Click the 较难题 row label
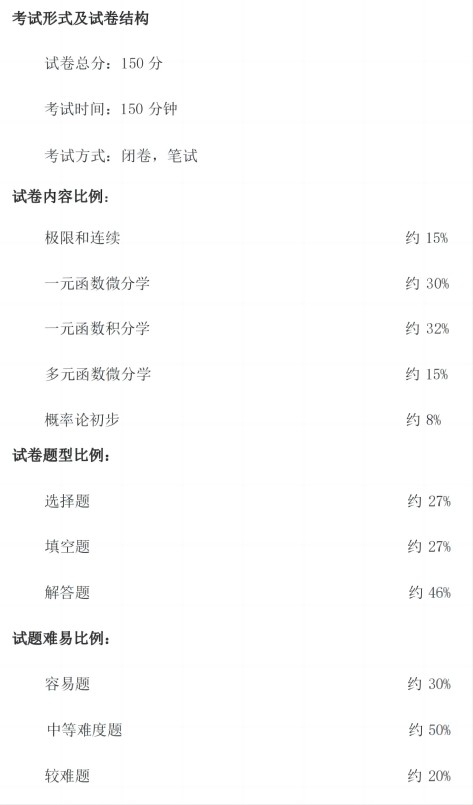This screenshot has height=805, width=473. pos(67,775)
